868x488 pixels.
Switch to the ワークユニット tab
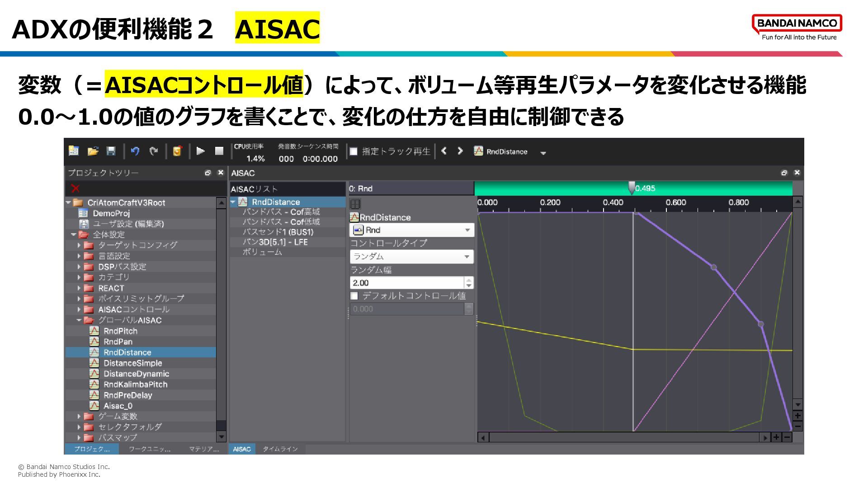(149, 449)
